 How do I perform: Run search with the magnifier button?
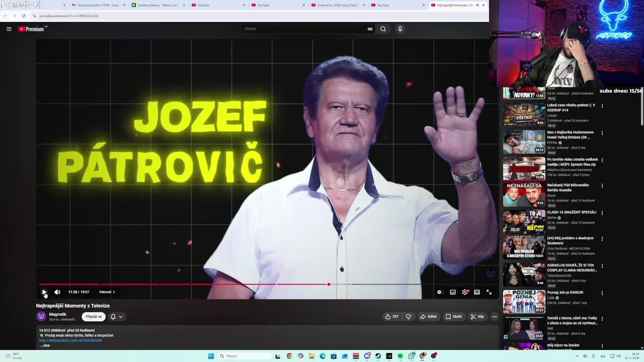coord(383,29)
